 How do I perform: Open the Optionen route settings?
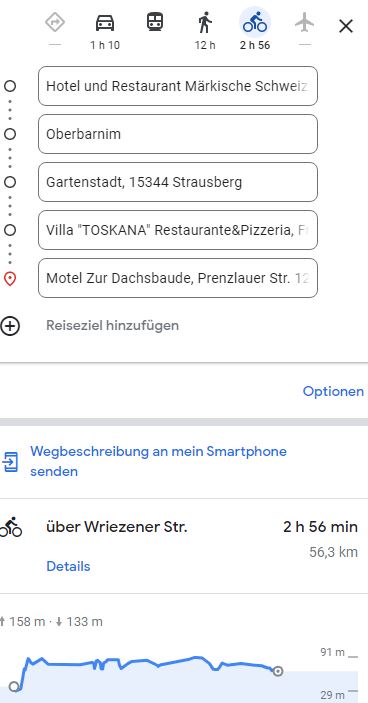pyautogui.click(x=333, y=391)
